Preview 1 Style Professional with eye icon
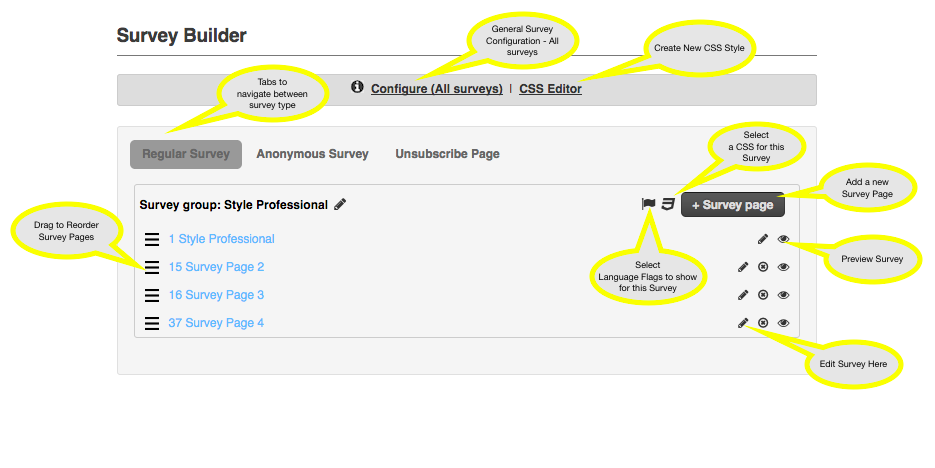This screenshot has width=935, height=468. tap(784, 239)
